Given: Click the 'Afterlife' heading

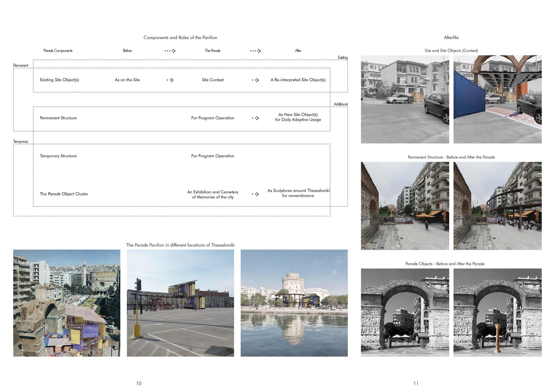Looking at the screenshot, I should pyautogui.click(x=451, y=38).
